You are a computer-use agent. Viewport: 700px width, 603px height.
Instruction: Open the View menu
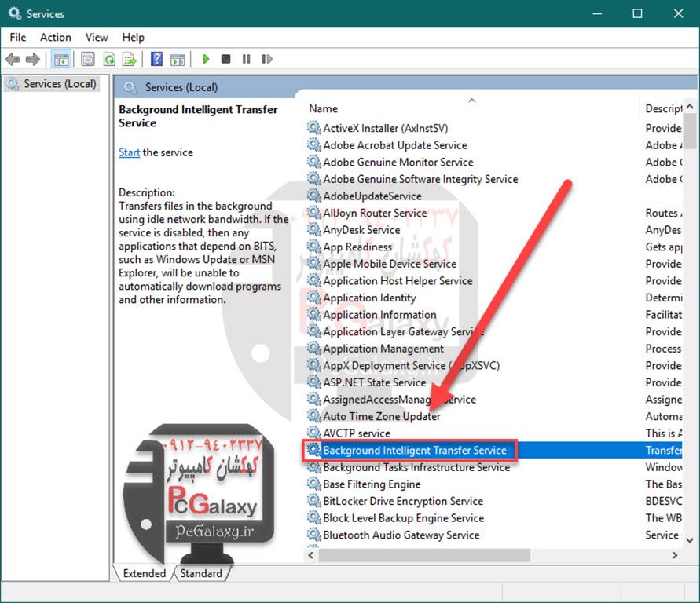(x=97, y=37)
